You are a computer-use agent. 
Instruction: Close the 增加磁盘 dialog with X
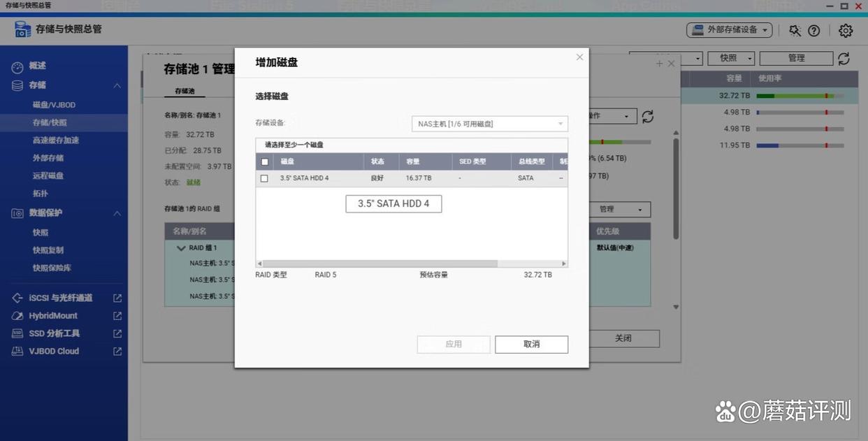tap(579, 57)
